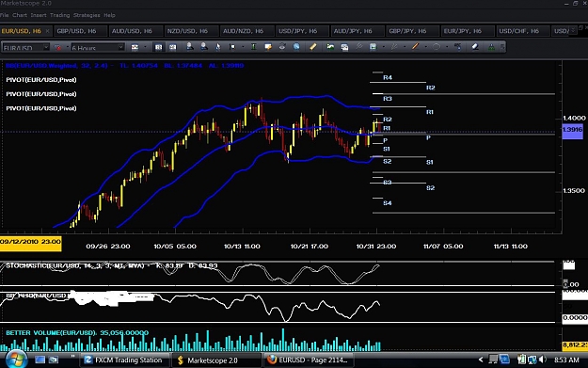Select the ellipse shape drawing tool
588x368 pixels.
pos(437,47)
